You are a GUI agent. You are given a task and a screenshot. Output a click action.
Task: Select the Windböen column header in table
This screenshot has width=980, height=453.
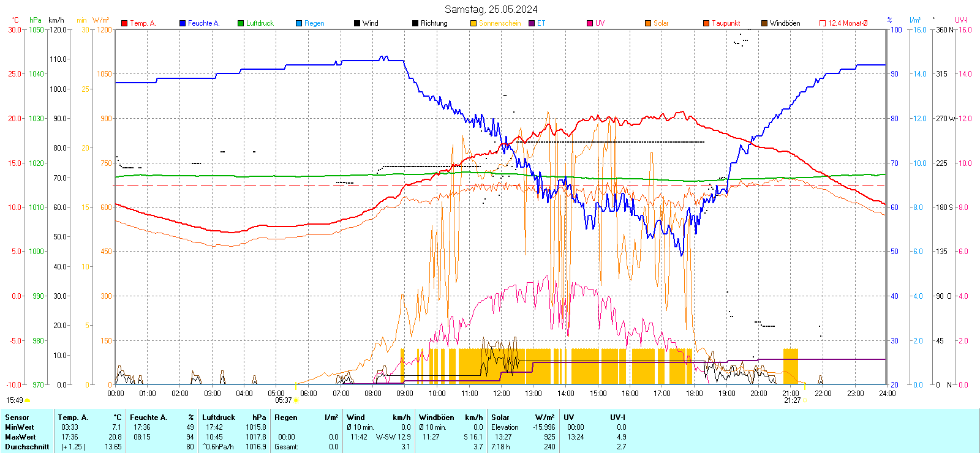click(437, 417)
